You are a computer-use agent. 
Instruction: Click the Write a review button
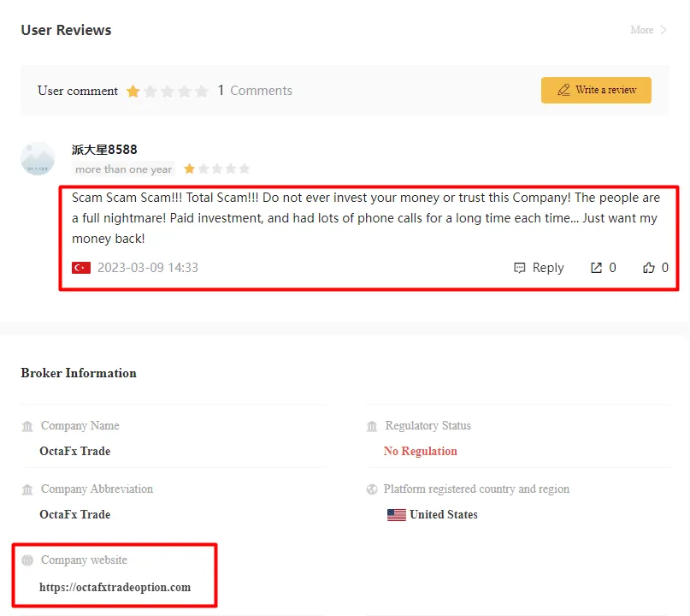click(596, 90)
